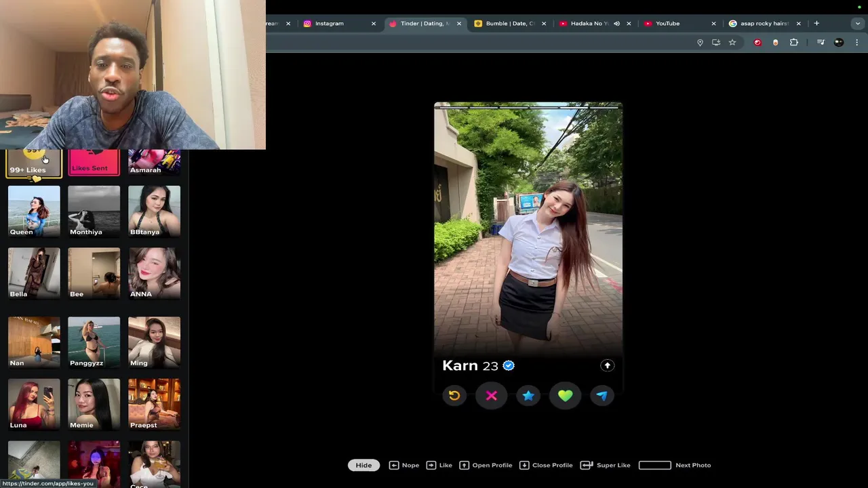Open the match with Luna

[x=34, y=405]
